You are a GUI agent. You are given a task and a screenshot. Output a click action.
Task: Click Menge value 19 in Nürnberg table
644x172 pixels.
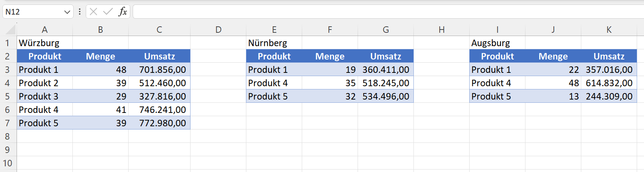tap(330, 70)
